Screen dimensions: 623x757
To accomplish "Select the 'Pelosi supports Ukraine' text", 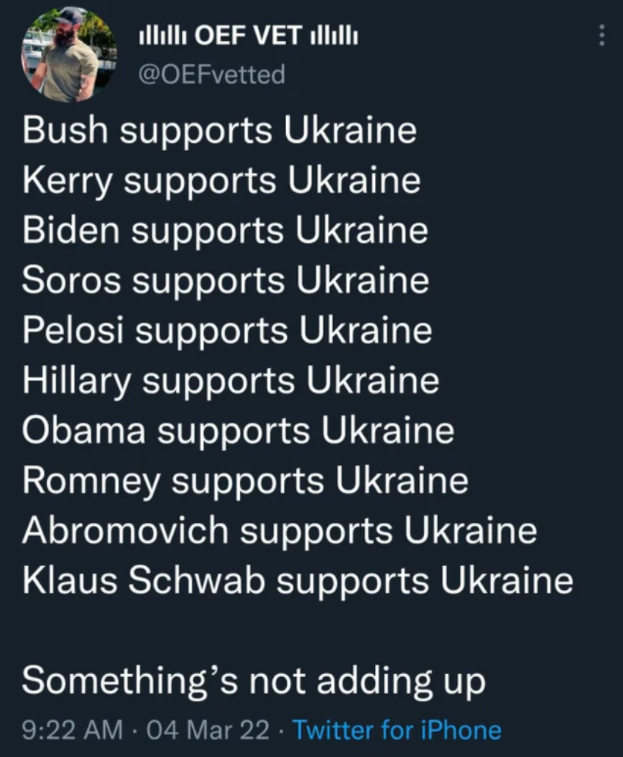I will point(227,331).
